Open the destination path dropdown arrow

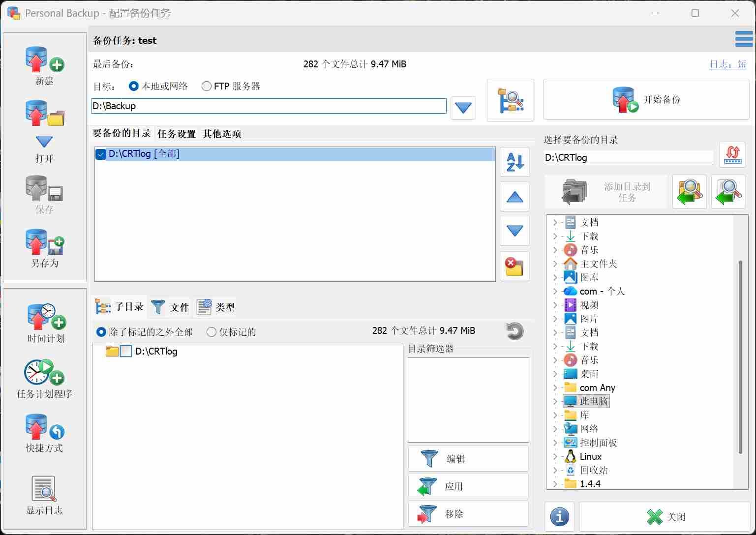tap(463, 108)
